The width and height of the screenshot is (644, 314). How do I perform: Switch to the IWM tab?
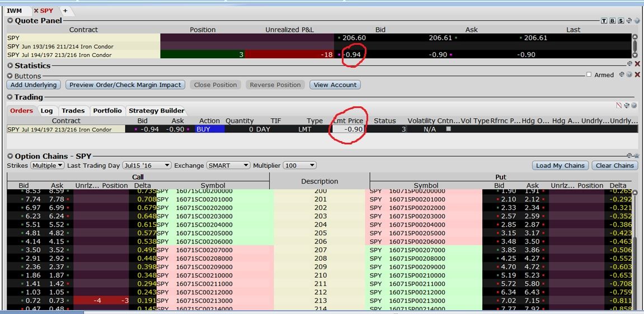click(x=15, y=11)
